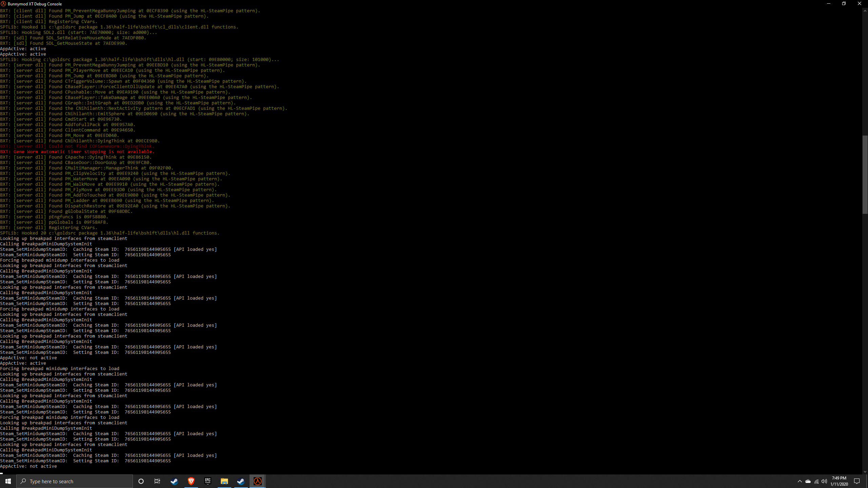
Task: Switch to running Steam beside Half-Life icon
Action: 241,481
